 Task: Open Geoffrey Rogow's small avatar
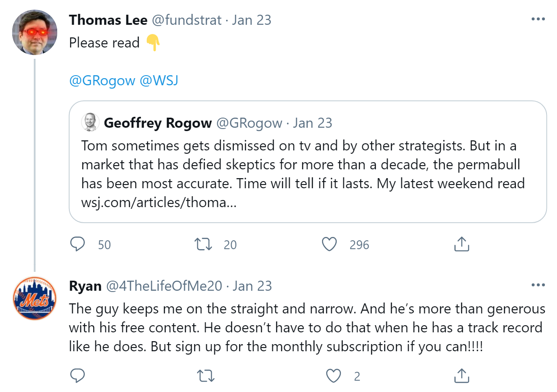tap(90, 122)
